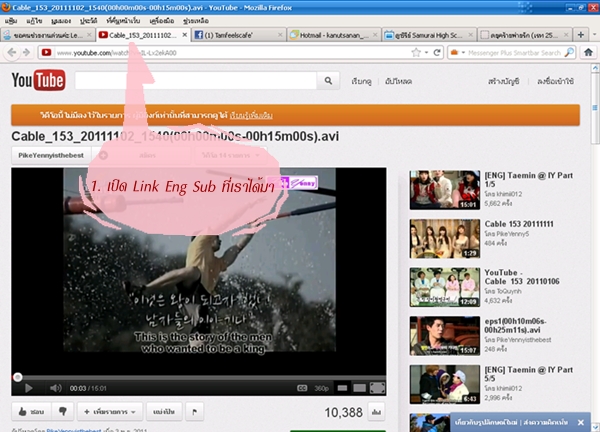Click the sign in link
The height and width of the screenshot is (432, 600).
[x=555, y=81]
